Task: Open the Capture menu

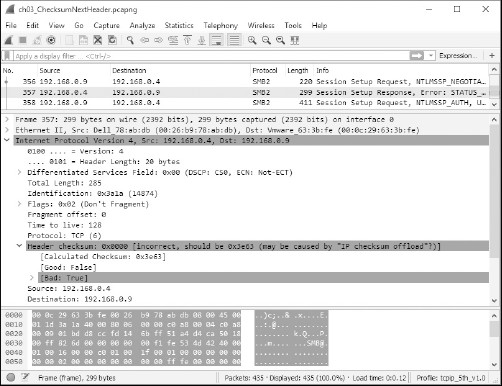Action: click(x=107, y=25)
